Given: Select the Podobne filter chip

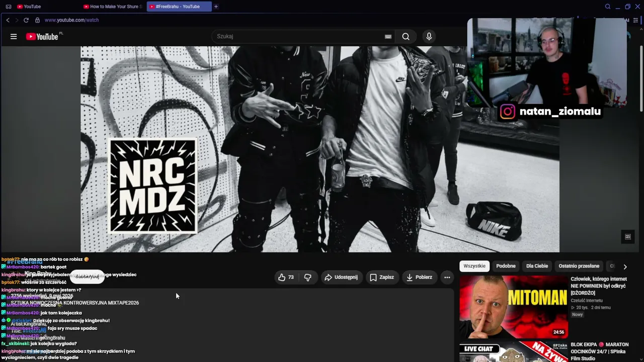Looking at the screenshot, I should pyautogui.click(x=506, y=266).
